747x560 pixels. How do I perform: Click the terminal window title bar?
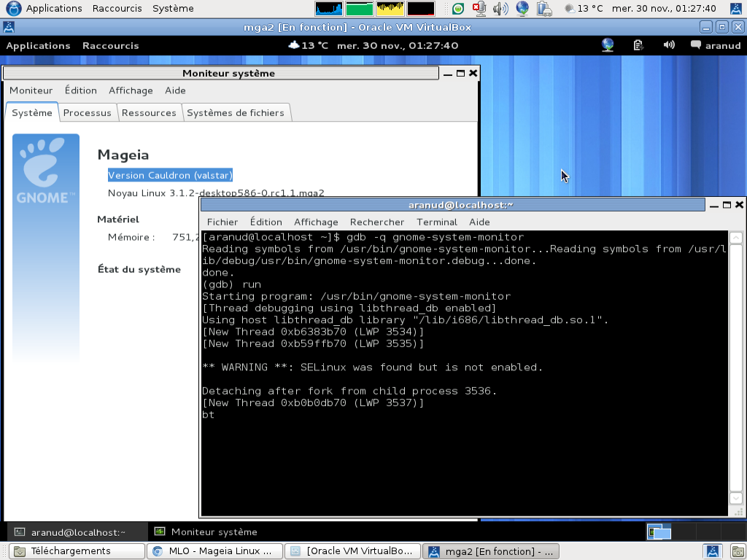452,205
